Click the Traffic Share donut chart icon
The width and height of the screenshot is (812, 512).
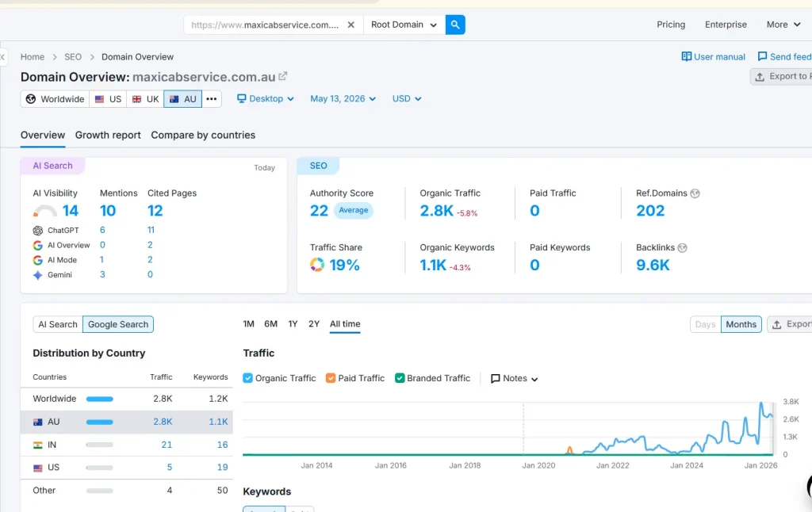pos(317,265)
